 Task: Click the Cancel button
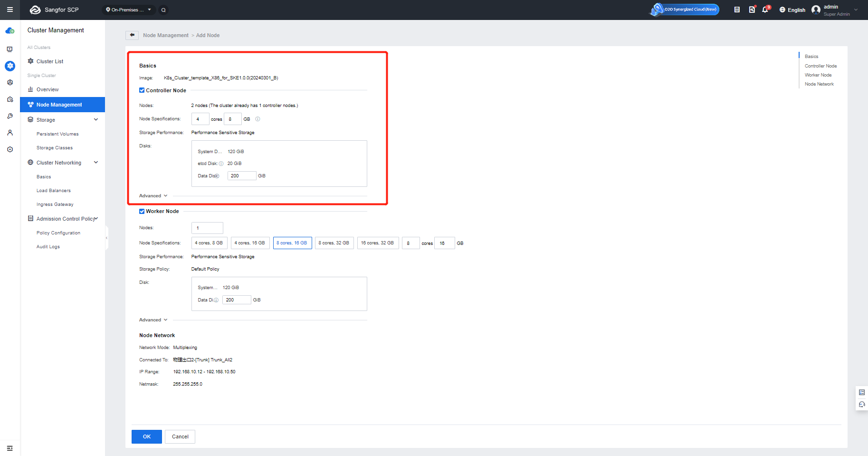point(180,437)
